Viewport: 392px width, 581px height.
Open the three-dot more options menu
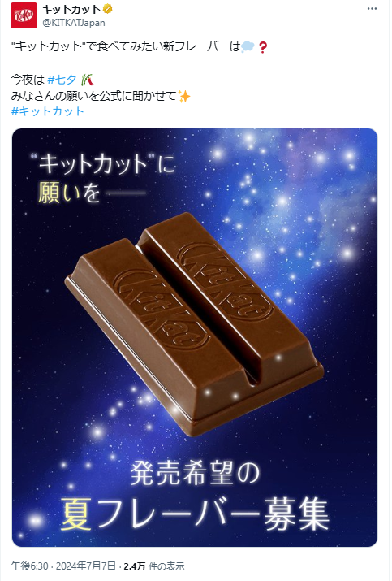pyautogui.click(x=372, y=9)
